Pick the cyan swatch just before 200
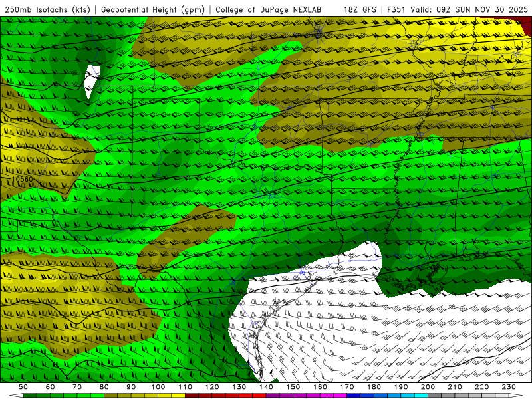532x399 pixels. pyautogui.click(x=421, y=395)
